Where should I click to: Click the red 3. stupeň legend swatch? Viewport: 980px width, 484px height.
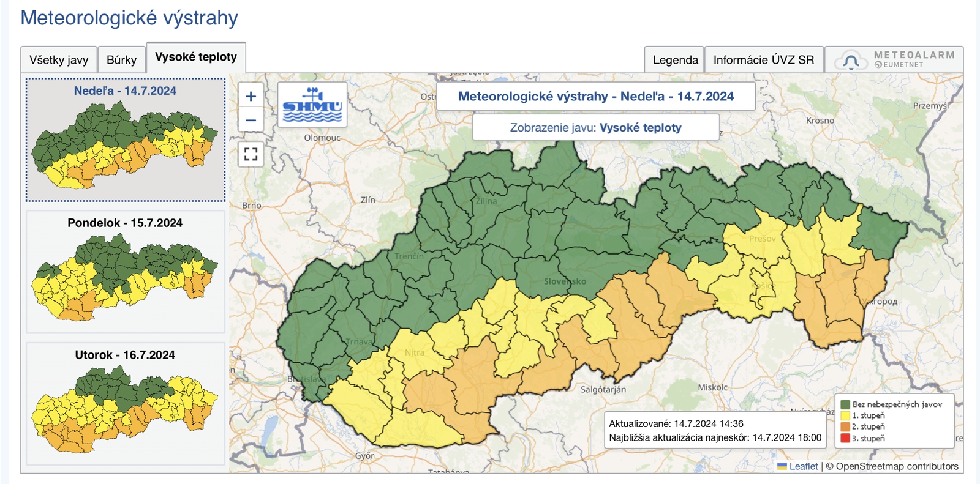(x=845, y=438)
